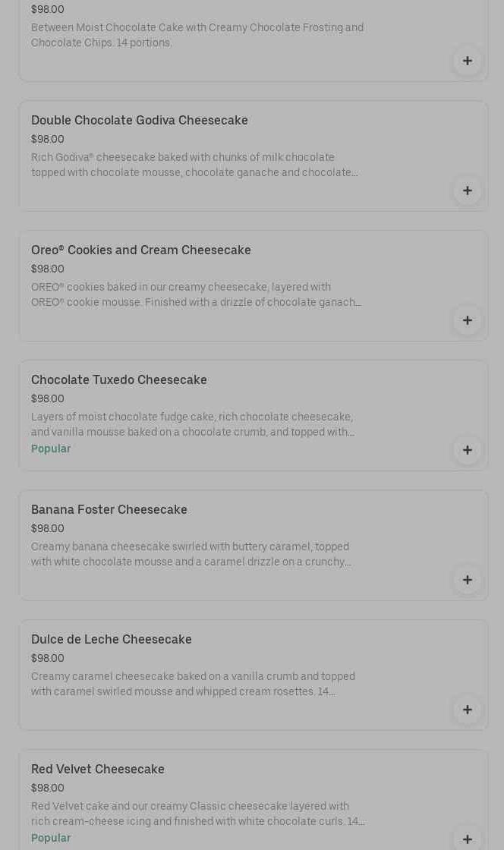504x850 pixels.
Task: Open the Dulce de Leche Cheesecake title
Action: tap(112, 640)
